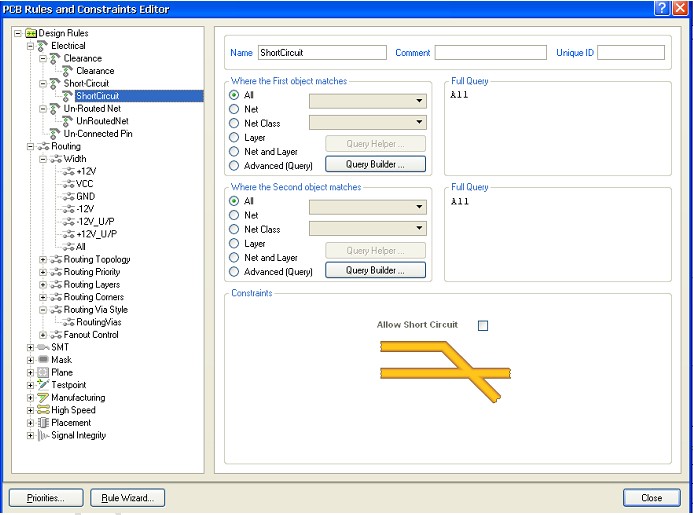Image resolution: width=693 pixels, height=515 pixels.
Task: Click the Manufacturing category icon
Action: (43, 398)
